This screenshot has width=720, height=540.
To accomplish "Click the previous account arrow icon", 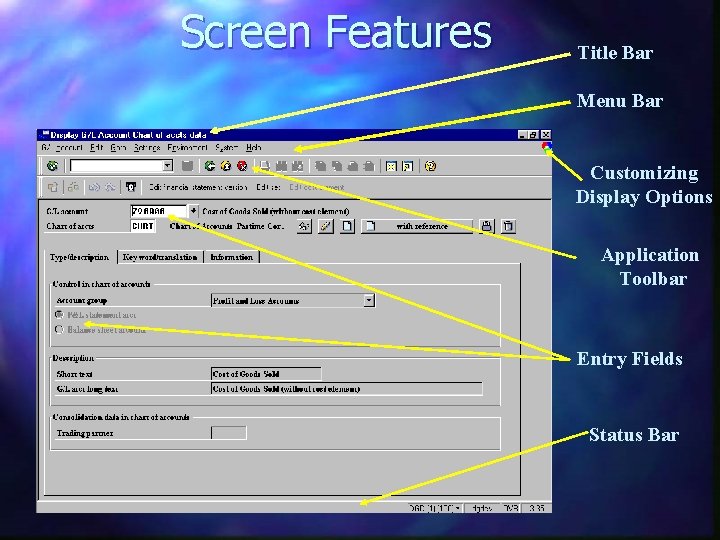I will [94, 187].
